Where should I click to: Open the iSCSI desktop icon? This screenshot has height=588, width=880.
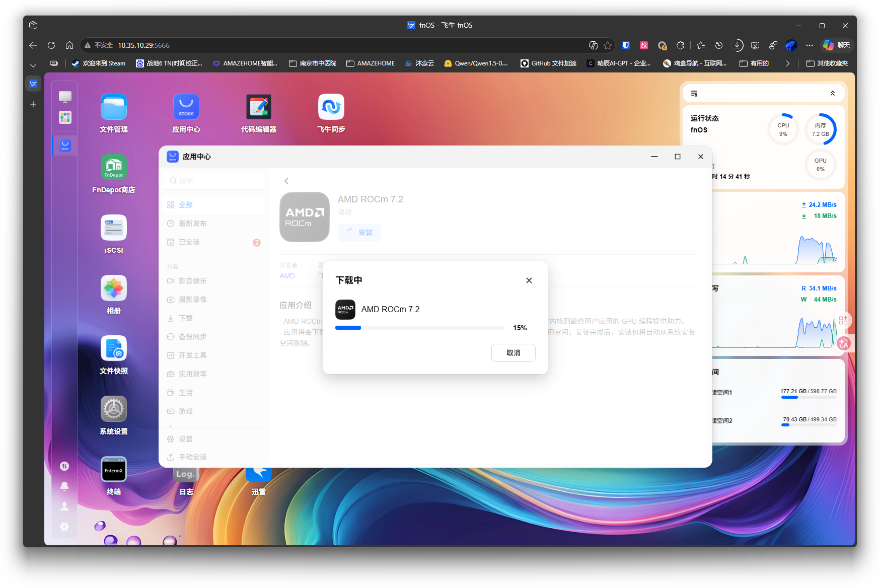(114, 228)
